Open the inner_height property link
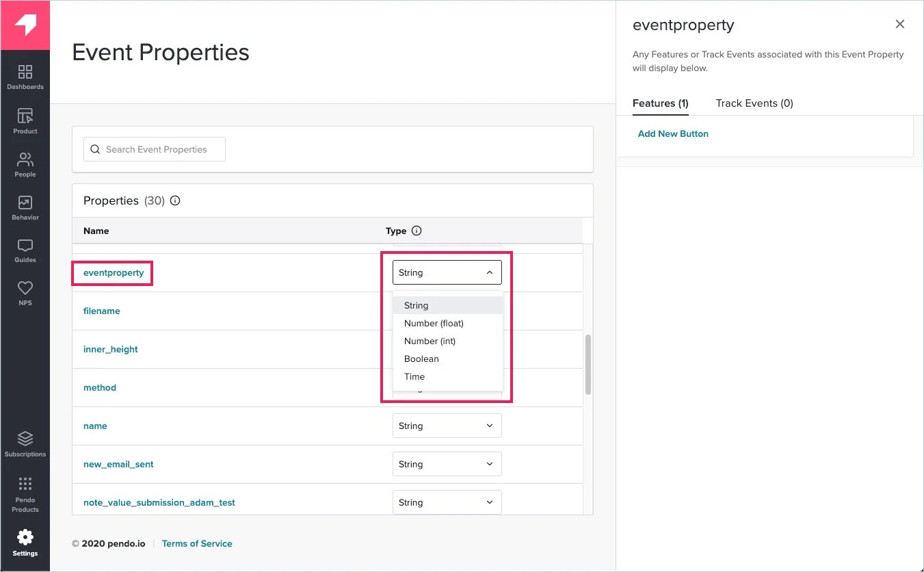This screenshot has width=924, height=572. pyautogui.click(x=111, y=349)
